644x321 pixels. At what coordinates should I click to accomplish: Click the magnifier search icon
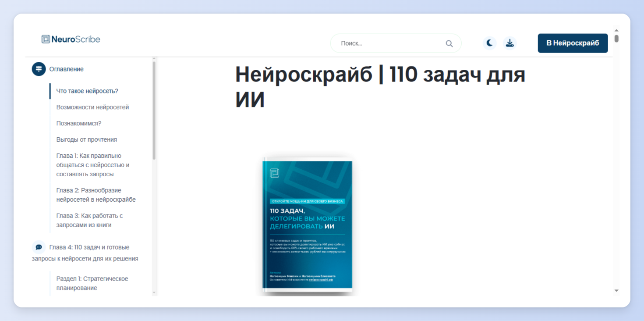pos(449,43)
